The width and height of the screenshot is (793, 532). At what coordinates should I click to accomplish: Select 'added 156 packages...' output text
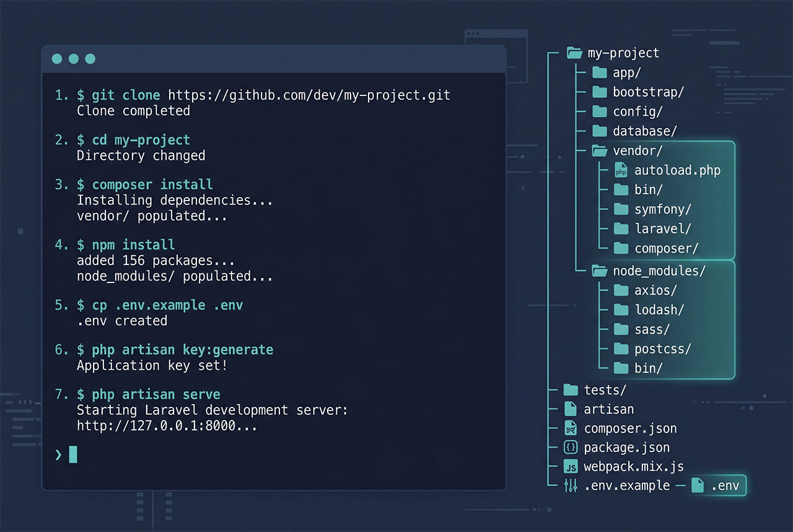coord(156,261)
